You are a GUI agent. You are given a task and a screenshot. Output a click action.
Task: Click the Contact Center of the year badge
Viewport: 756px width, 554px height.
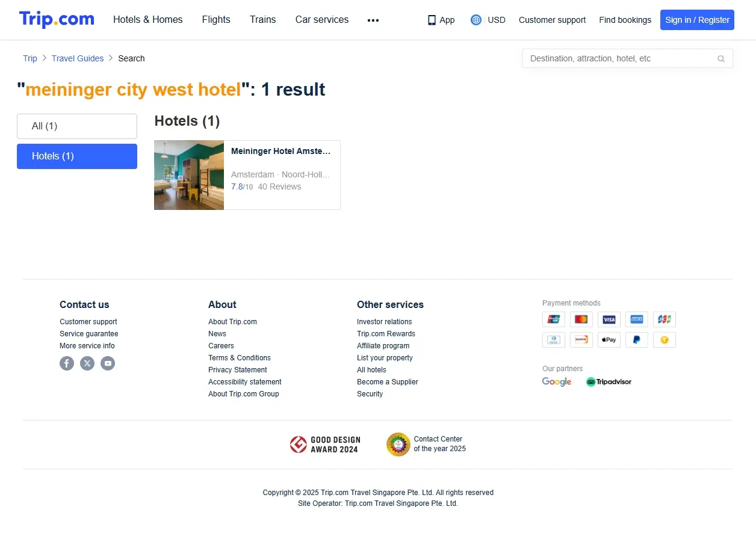pos(426,445)
